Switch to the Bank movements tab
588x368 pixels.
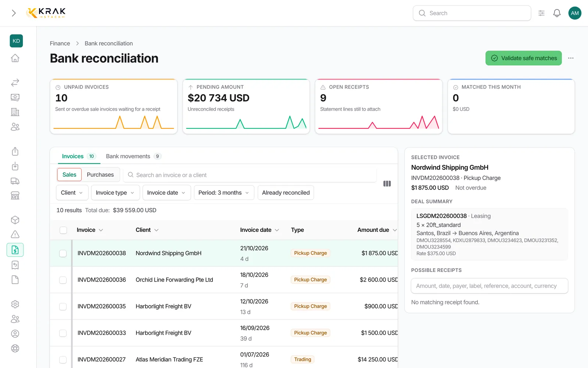(x=133, y=156)
